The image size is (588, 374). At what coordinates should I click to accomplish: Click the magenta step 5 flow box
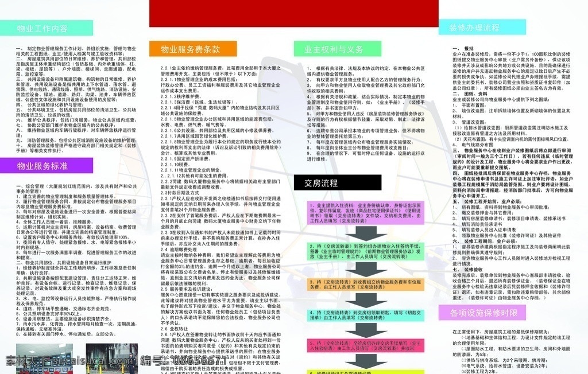[x=366, y=345]
